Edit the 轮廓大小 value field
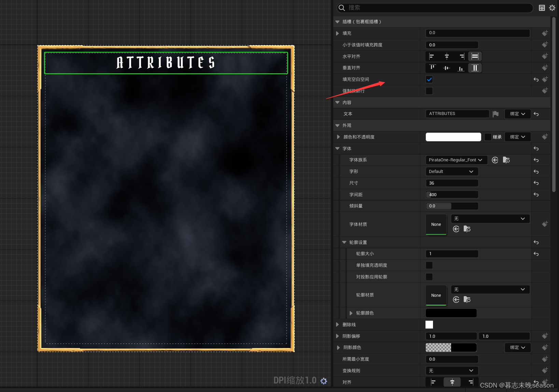 [x=452, y=254]
